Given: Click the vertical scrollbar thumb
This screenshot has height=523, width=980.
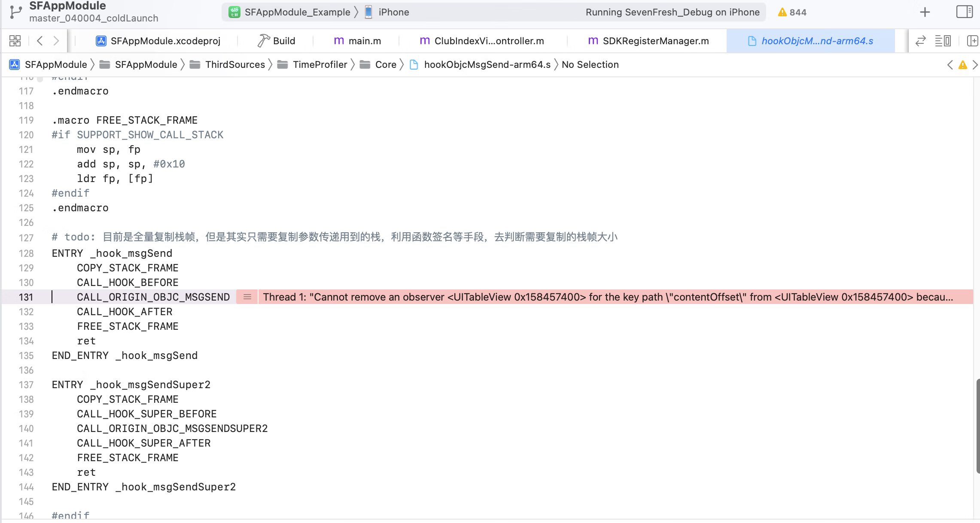Looking at the screenshot, I should 977,425.
